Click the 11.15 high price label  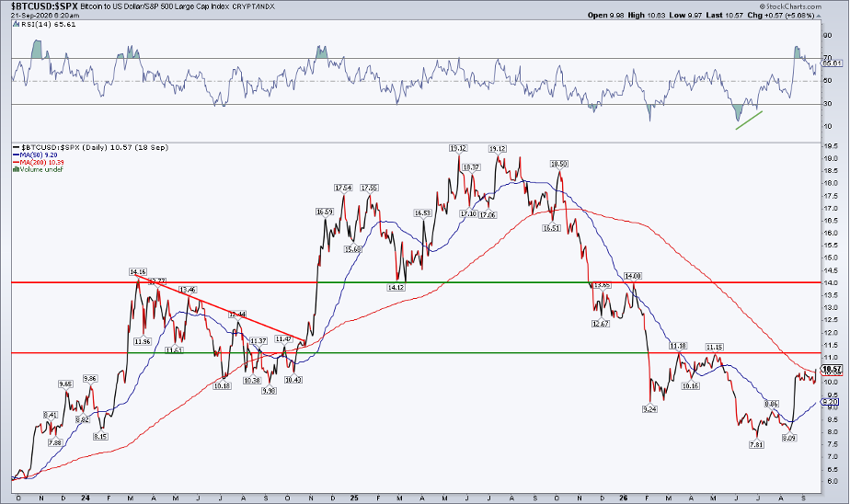click(x=715, y=347)
